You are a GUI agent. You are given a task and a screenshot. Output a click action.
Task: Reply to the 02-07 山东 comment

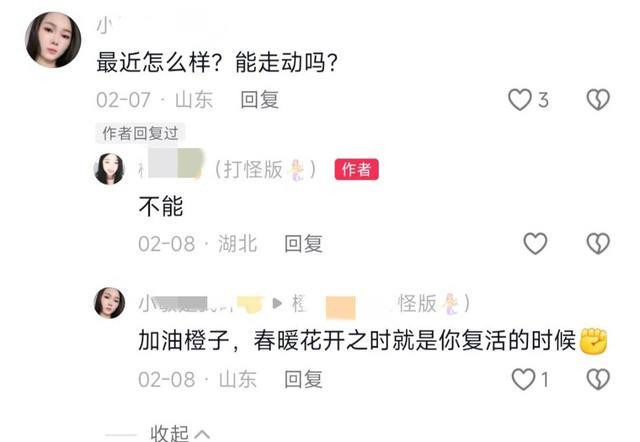coord(260,100)
